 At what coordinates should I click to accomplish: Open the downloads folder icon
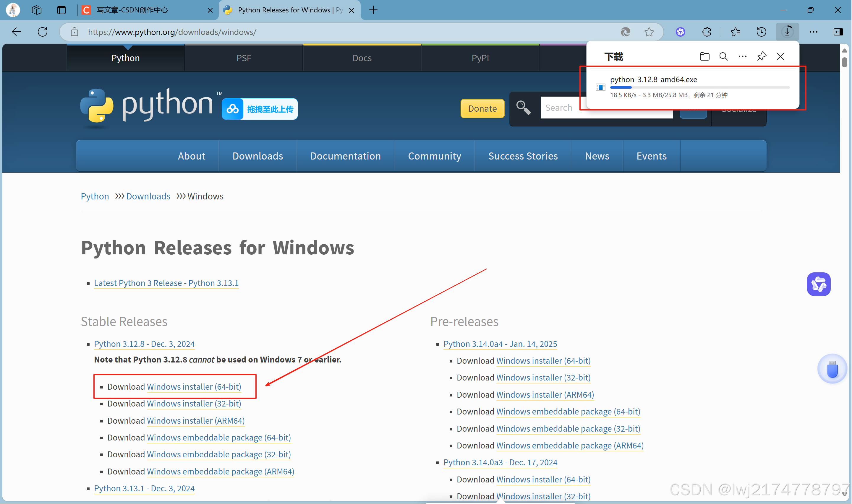[704, 56]
